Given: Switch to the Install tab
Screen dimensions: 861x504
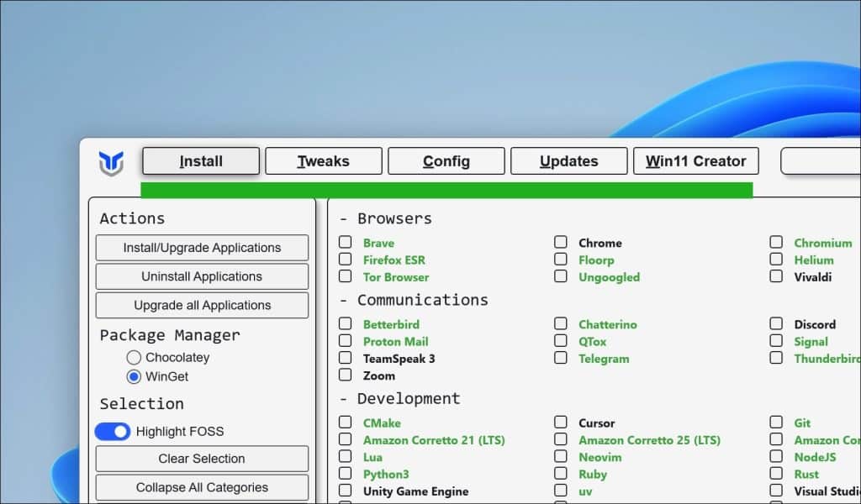Looking at the screenshot, I should 201,161.
